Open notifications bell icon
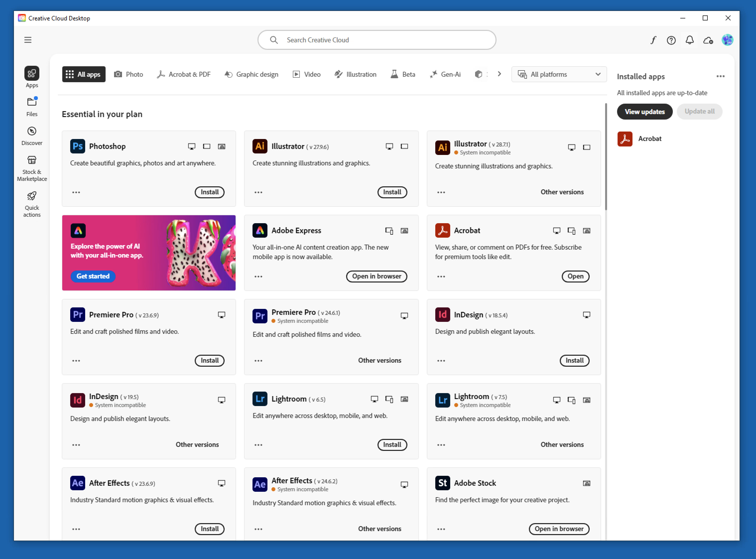 [689, 40]
